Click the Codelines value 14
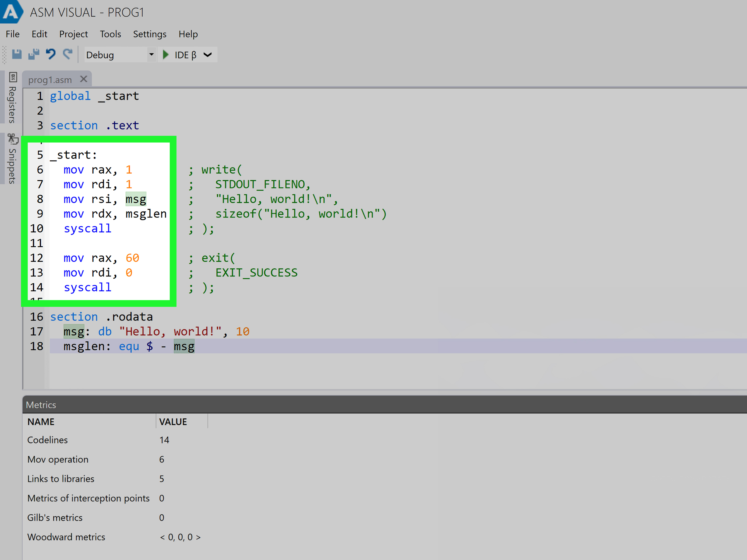Screen dimensions: 747x560 164,440
